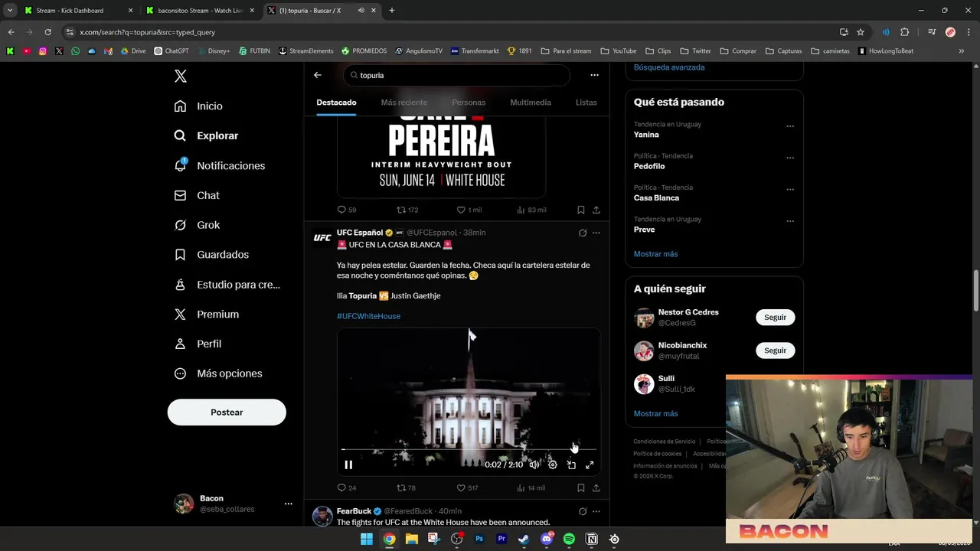The image size is (980, 551).
Task: Open options for Preve trend
Action: pos(790,221)
